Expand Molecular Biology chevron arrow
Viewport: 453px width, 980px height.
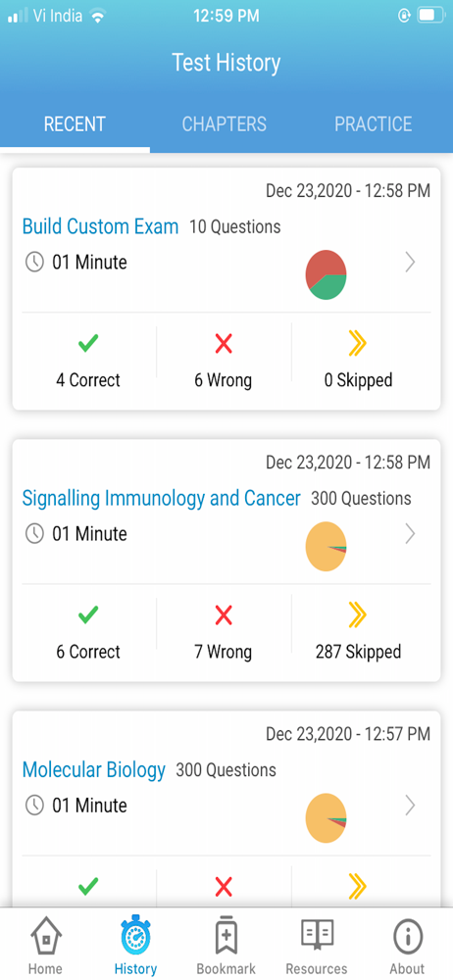click(x=410, y=806)
